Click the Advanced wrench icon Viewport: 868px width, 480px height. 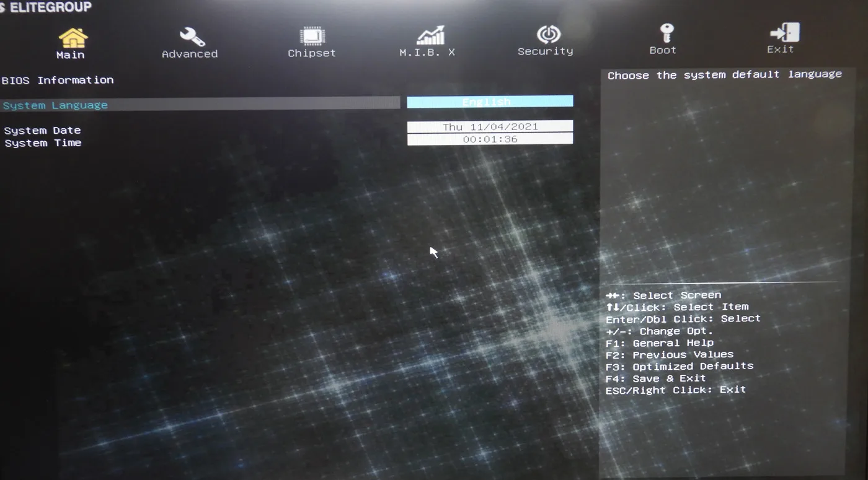click(x=192, y=37)
